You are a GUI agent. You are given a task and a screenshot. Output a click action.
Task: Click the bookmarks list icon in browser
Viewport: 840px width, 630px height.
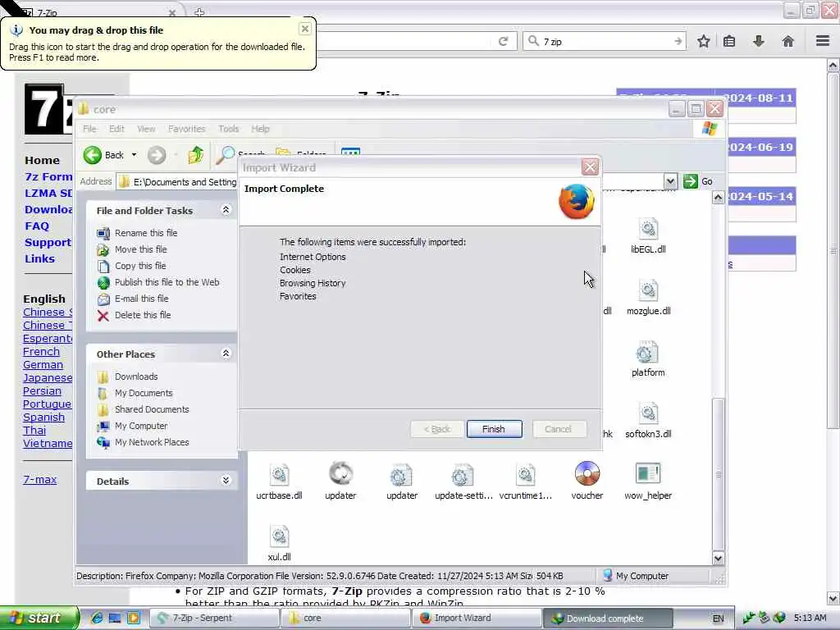729,41
